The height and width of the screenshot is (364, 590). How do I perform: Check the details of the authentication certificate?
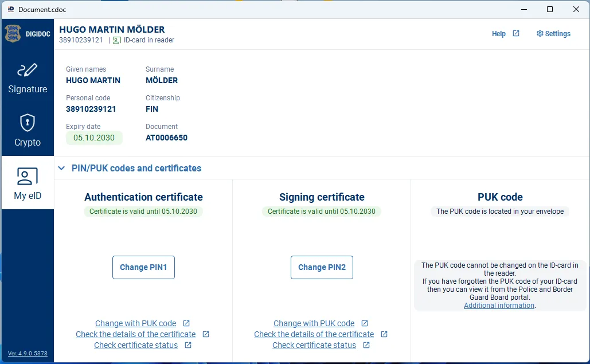click(x=135, y=334)
